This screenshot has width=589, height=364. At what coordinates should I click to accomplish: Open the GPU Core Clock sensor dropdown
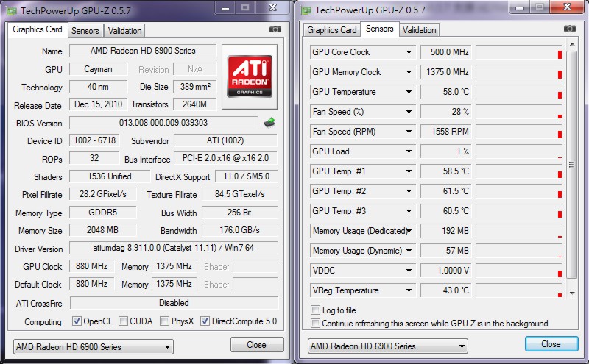[x=409, y=52]
